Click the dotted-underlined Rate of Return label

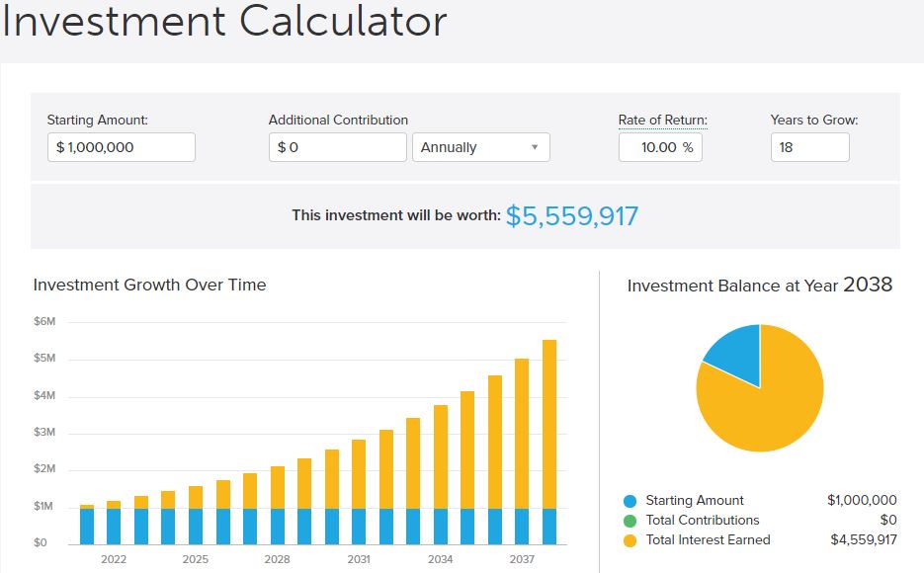tap(662, 121)
